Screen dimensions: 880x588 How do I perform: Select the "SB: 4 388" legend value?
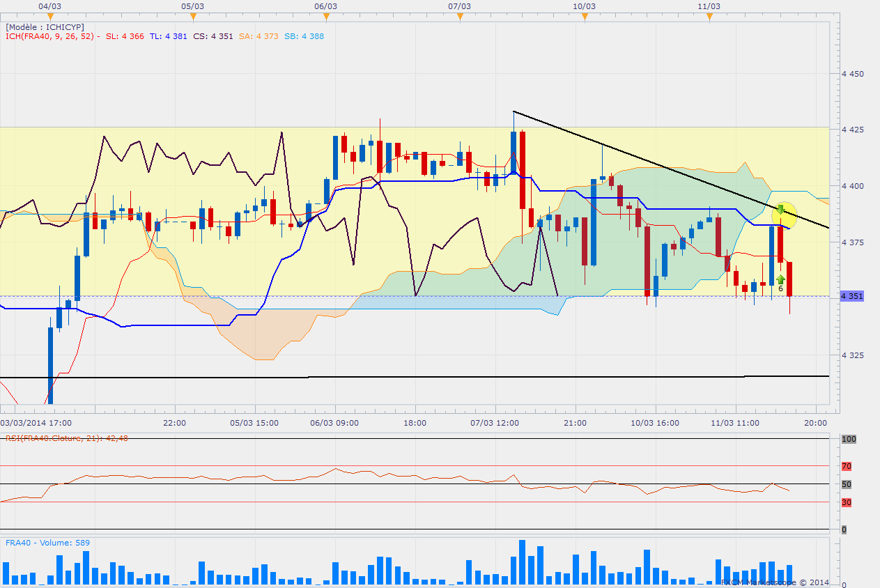303,36
